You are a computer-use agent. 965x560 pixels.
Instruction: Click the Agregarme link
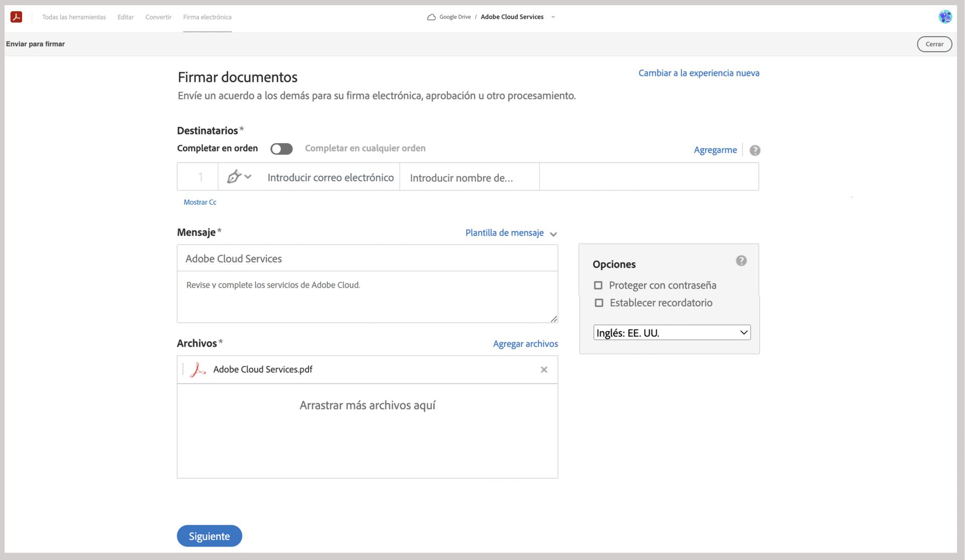(715, 150)
